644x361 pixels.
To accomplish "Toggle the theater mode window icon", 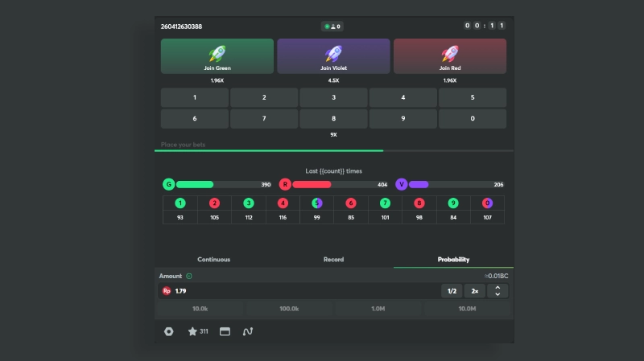I will pos(225,331).
